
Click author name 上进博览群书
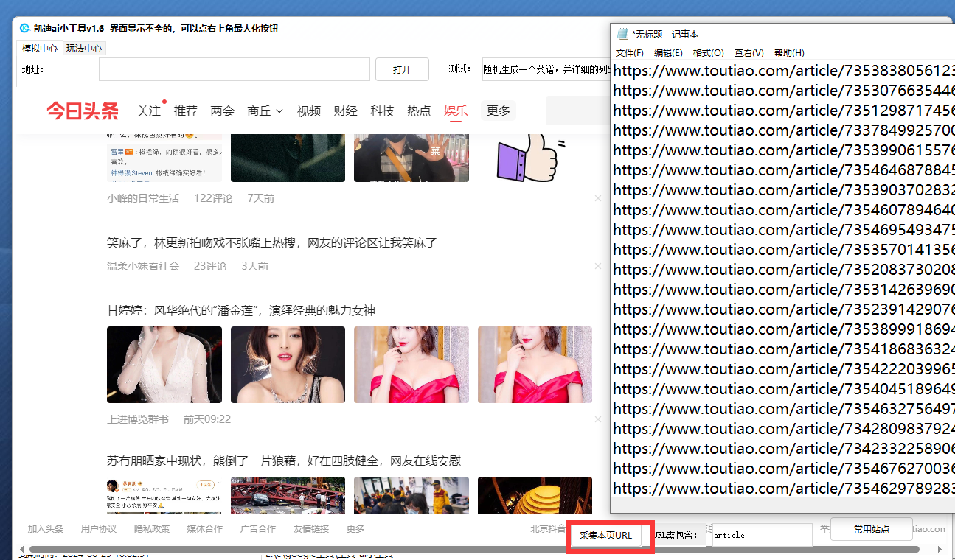tap(138, 419)
